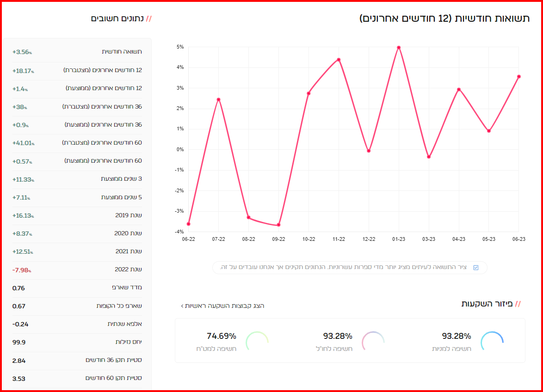Click the 'חשיפה לחו"ל' label
The height and width of the screenshot is (392, 543).
(x=334, y=349)
